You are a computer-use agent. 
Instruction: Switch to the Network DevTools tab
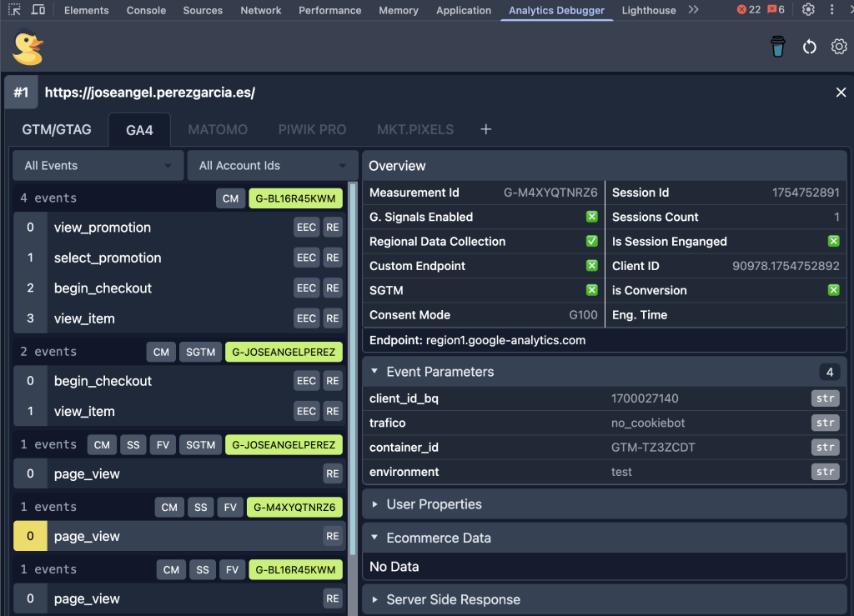click(261, 10)
